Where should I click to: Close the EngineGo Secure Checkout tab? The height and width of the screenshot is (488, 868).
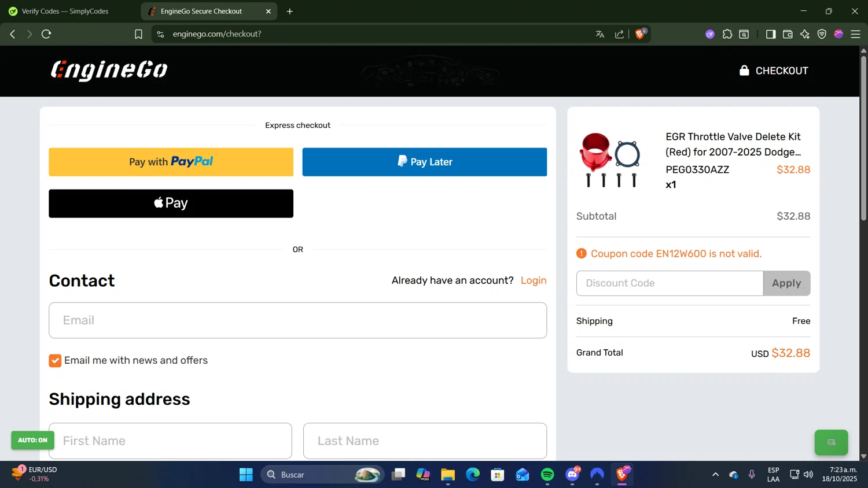tap(269, 11)
